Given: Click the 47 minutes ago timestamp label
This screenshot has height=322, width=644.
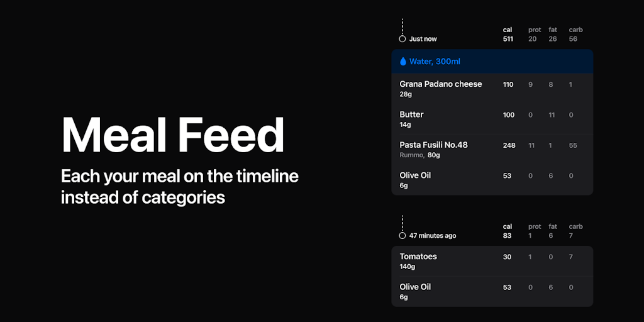Looking at the screenshot, I should tap(433, 236).
